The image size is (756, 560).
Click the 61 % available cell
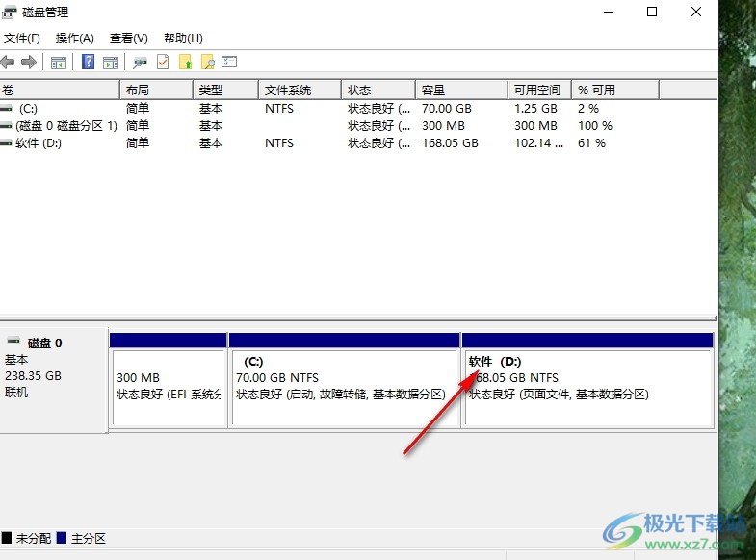pyautogui.click(x=591, y=143)
